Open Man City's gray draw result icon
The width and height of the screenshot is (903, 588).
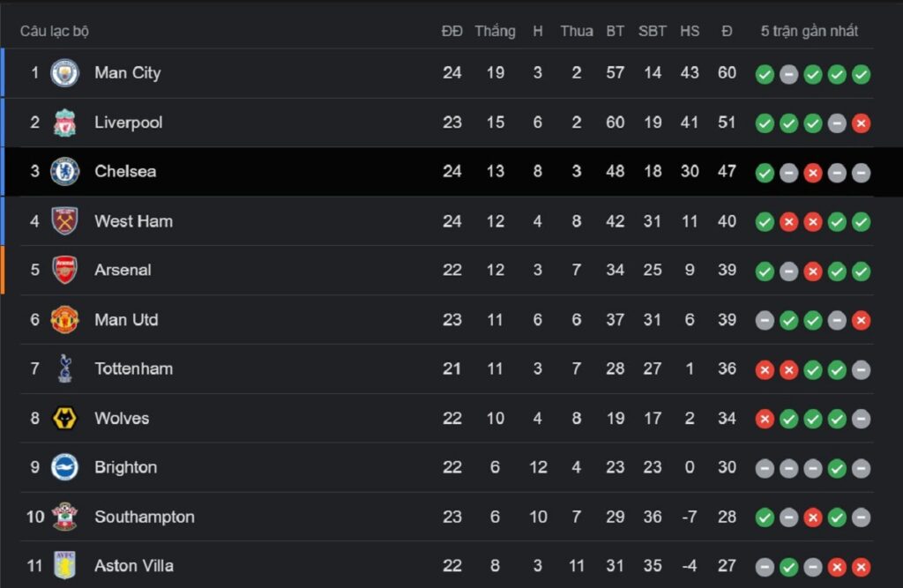click(x=788, y=74)
